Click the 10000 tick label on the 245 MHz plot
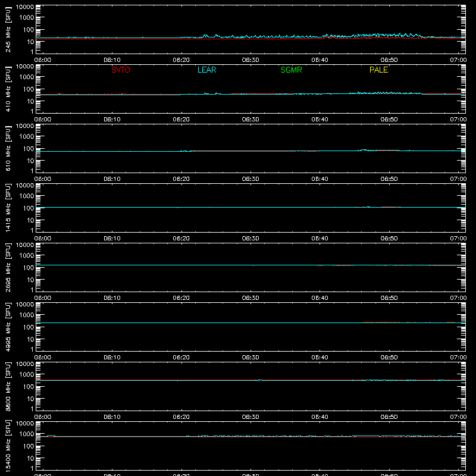Image resolution: width=476 pixels, height=476 pixels. click(x=25, y=7)
